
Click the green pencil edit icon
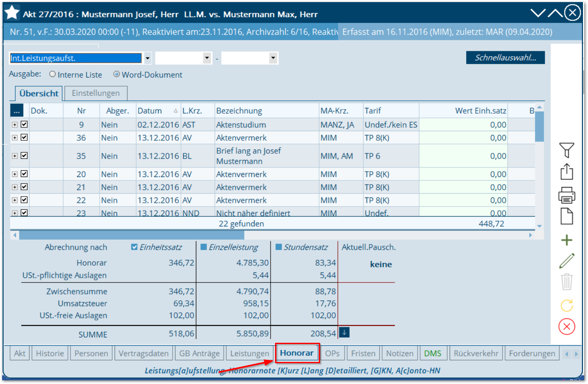click(567, 261)
